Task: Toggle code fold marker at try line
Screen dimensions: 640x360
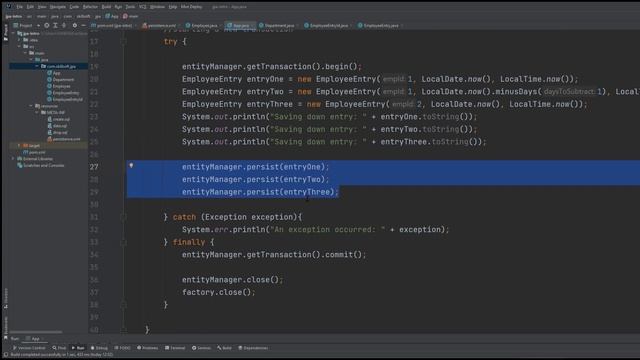Action: [x=123, y=41]
